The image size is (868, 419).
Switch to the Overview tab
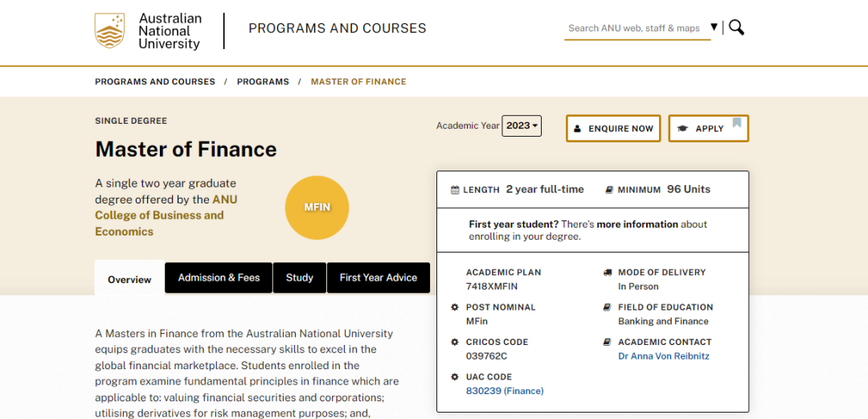pyautogui.click(x=129, y=279)
